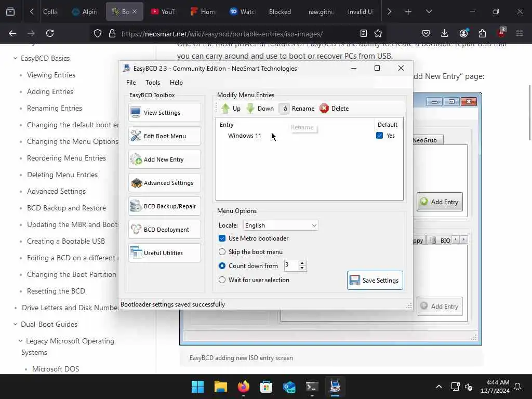Open Add New Entry page
Image resolution: width=532 pixels, height=399 pixels.
click(165, 159)
